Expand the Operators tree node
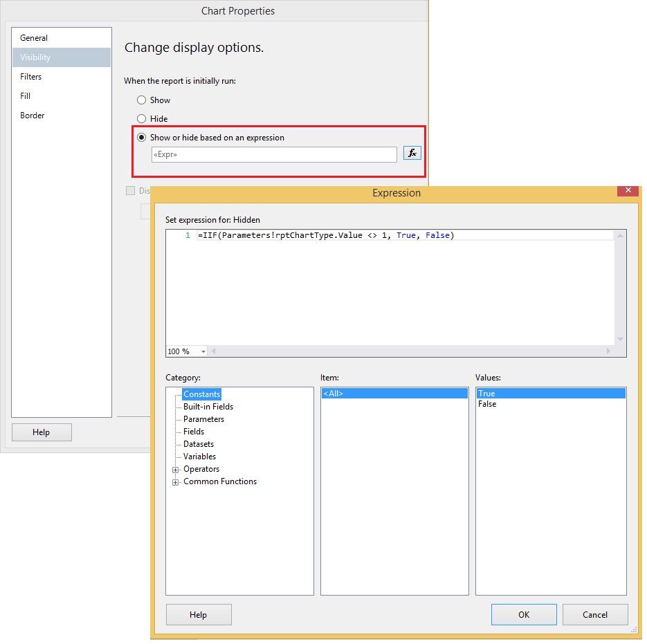 tap(175, 469)
